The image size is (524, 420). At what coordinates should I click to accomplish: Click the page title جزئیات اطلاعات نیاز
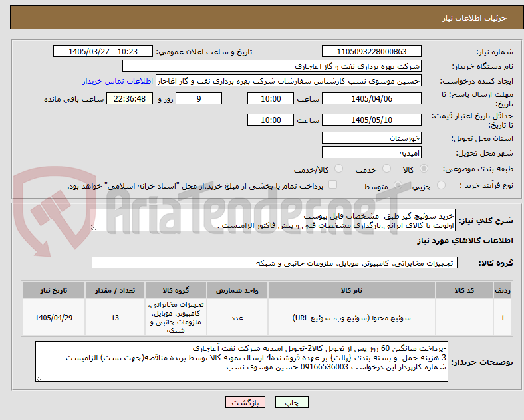click(x=475, y=18)
